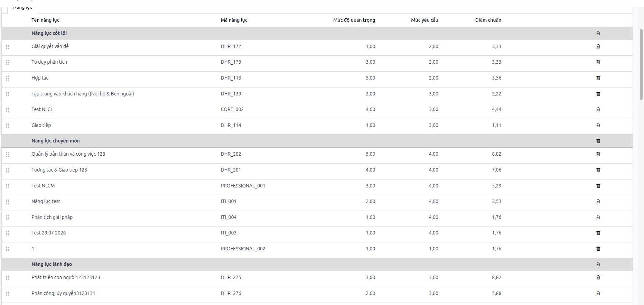Sort by Tên năng lực column header

tap(45, 20)
